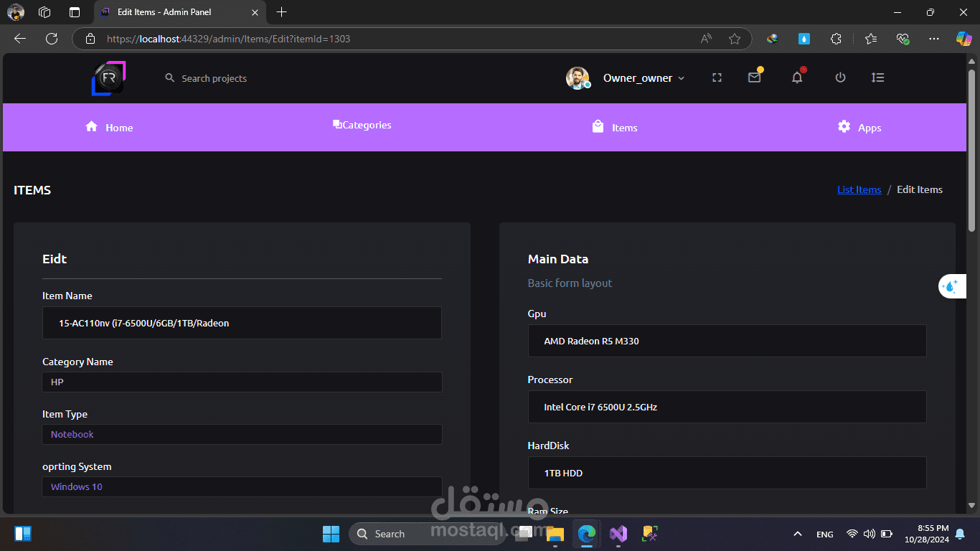Open the notifications bell icon
980x551 pixels.
[797, 77]
